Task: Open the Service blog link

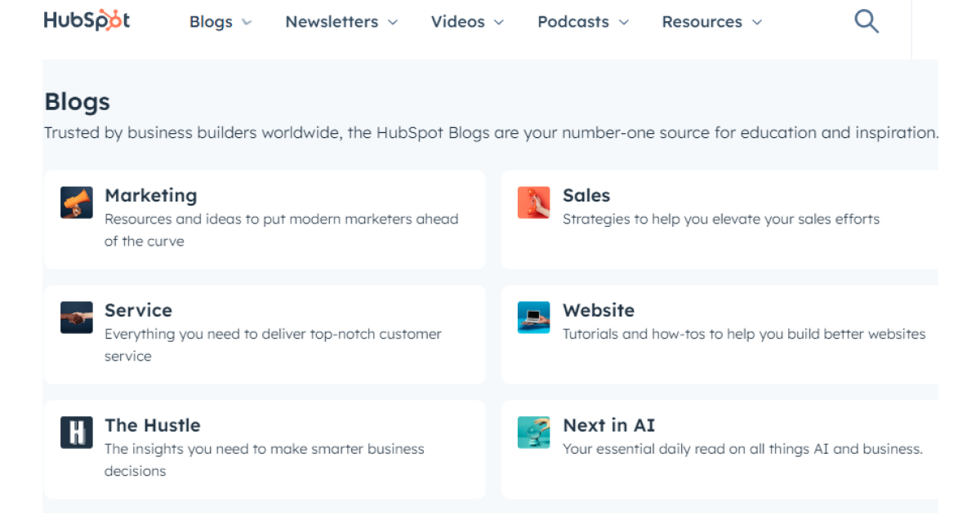Action: click(138, 311)
